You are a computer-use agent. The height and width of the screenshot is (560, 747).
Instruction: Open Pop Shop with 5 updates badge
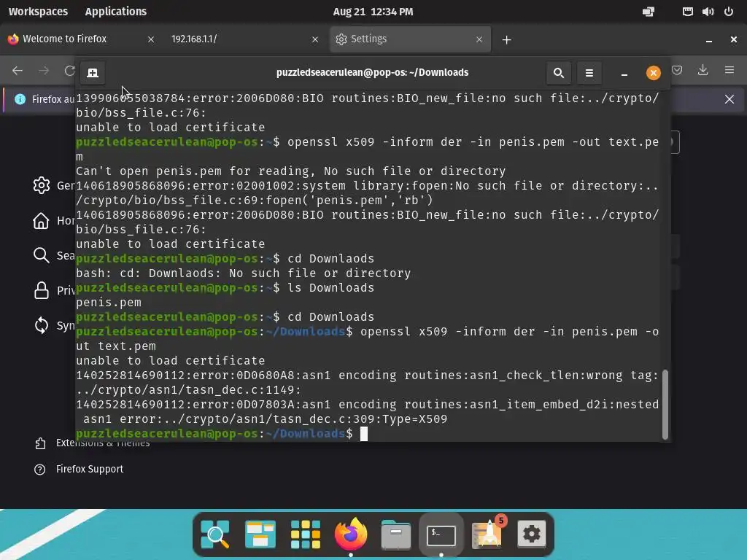(x=487, y=533)
